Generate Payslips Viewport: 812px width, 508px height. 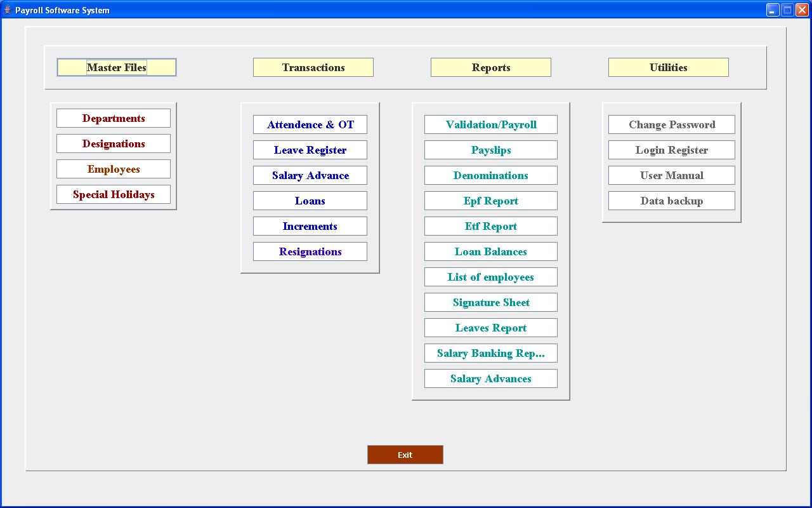(490, 150)
